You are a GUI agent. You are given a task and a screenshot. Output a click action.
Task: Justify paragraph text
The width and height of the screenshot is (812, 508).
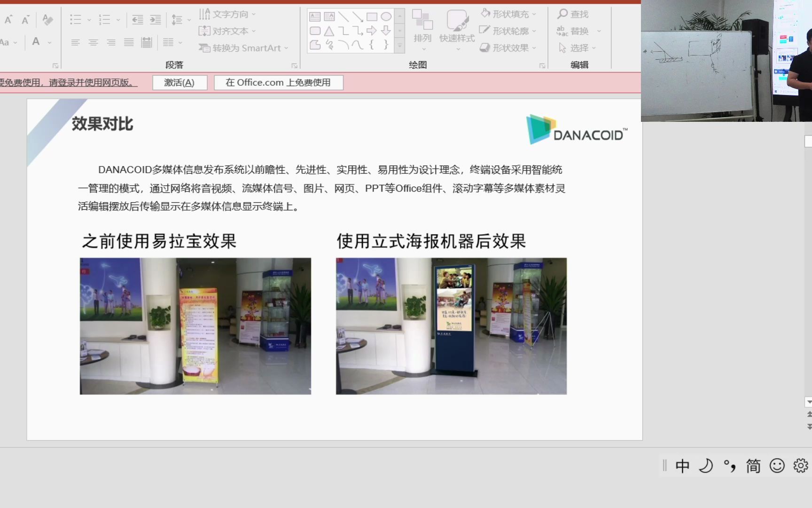pos(129,42)
